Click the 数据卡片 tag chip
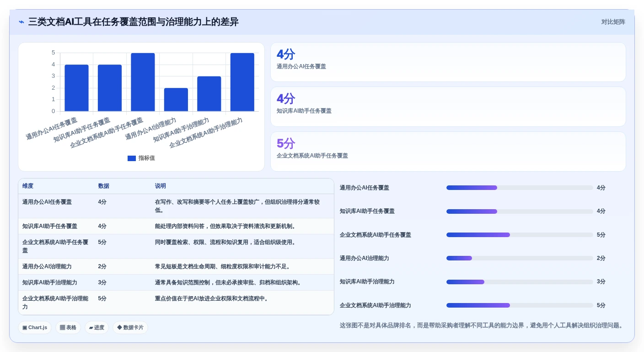Screen dimensions: 644x352 (130, 327)
